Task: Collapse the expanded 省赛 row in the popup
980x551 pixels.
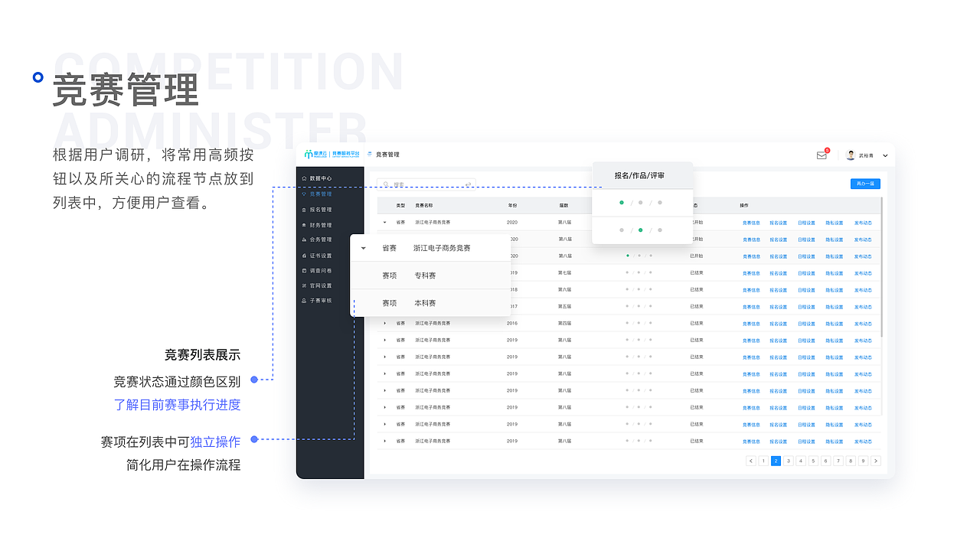Action: (x=363, y=248)
